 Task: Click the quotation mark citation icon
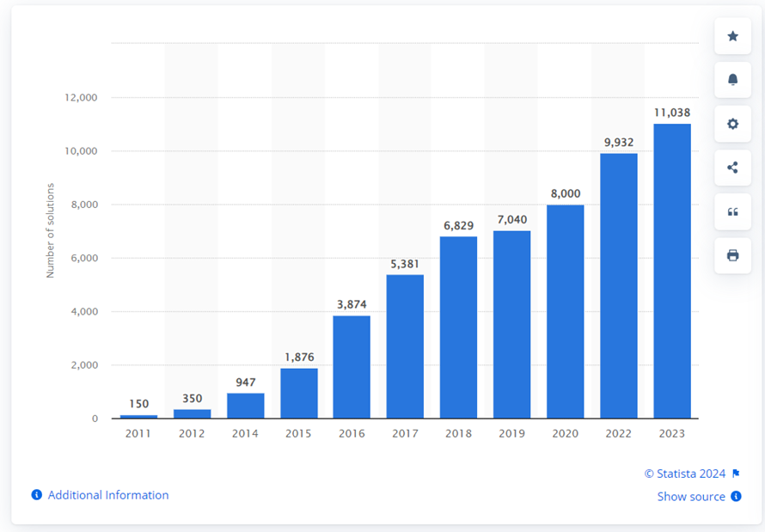pos(732,211)
